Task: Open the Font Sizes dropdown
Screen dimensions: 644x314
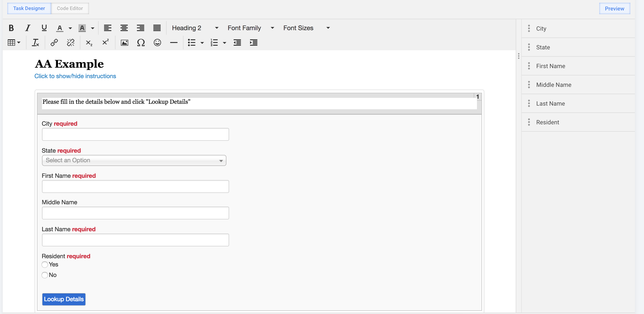Action: [306, 28]
